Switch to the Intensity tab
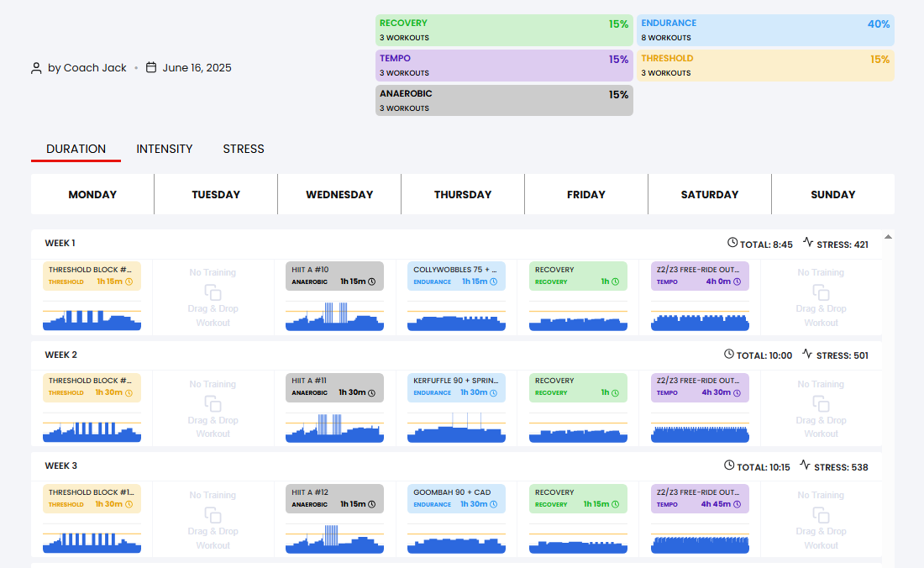924x568 pixels. (165, 149)
